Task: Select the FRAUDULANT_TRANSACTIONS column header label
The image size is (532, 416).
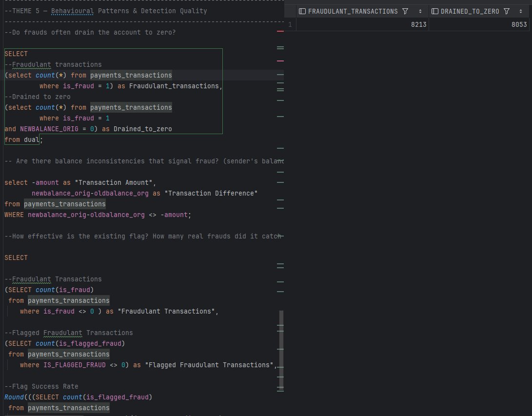Action: click(353, 11)
